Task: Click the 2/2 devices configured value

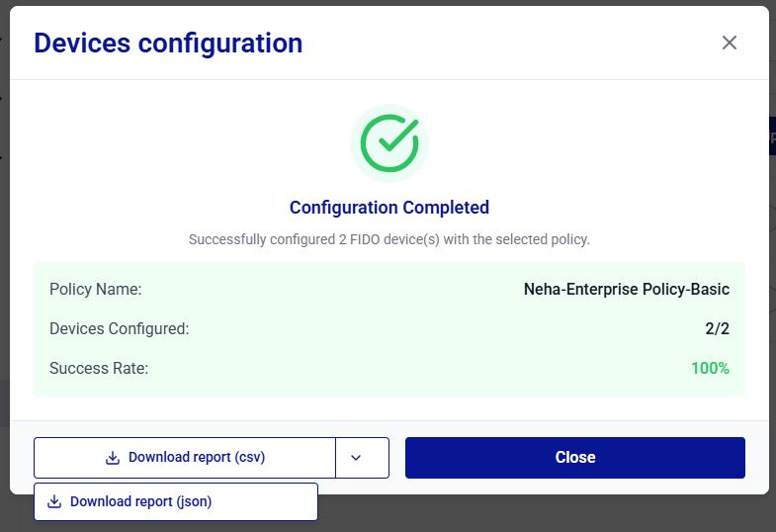Action: (x=717, y=328)
